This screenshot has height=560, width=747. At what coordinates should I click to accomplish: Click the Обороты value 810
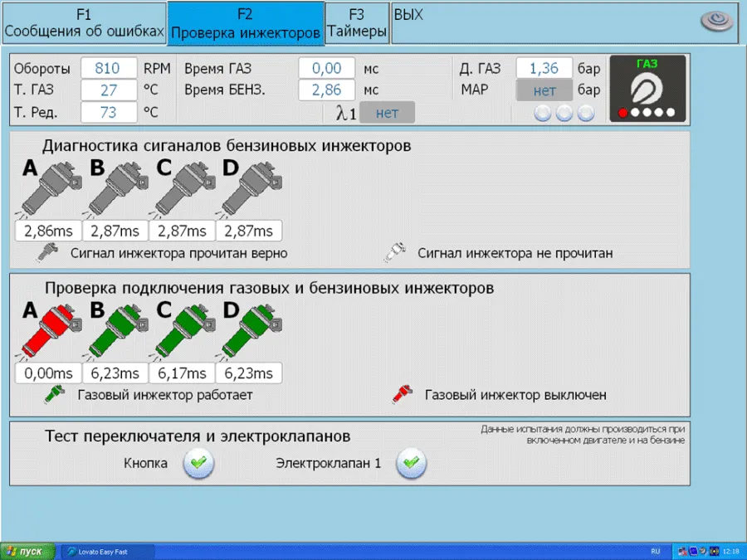point(109,68)
